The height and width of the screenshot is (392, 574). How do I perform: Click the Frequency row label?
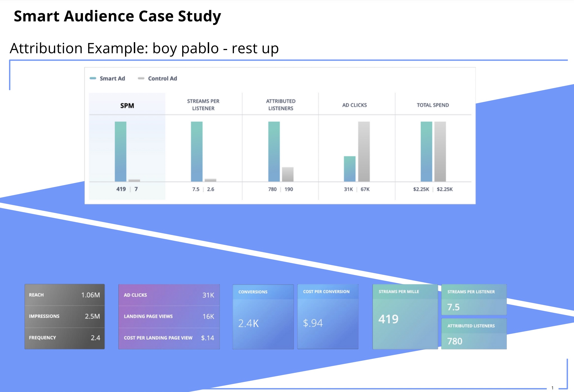click(x=42, y=337)
